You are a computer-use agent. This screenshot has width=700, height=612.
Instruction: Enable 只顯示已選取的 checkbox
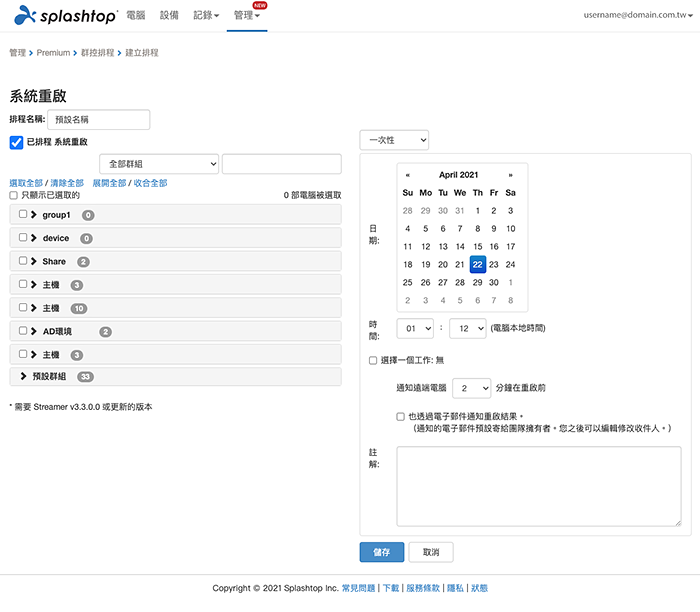coord(13,196)
